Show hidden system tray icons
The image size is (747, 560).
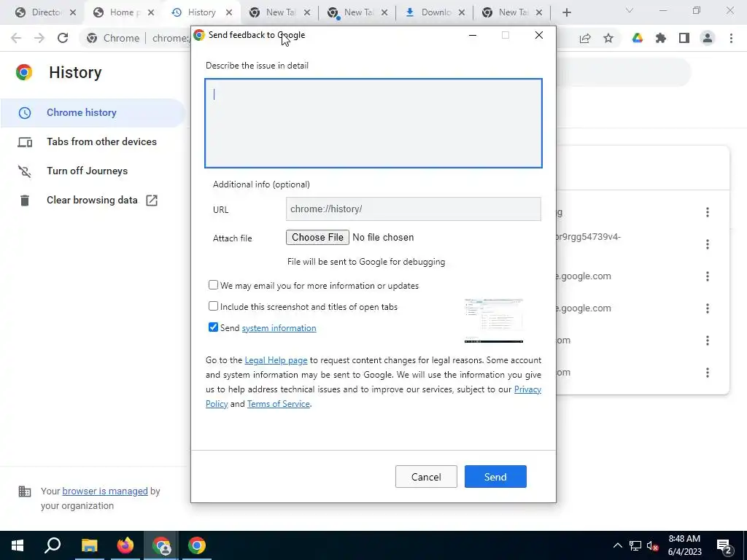click(x=617, y=545)
